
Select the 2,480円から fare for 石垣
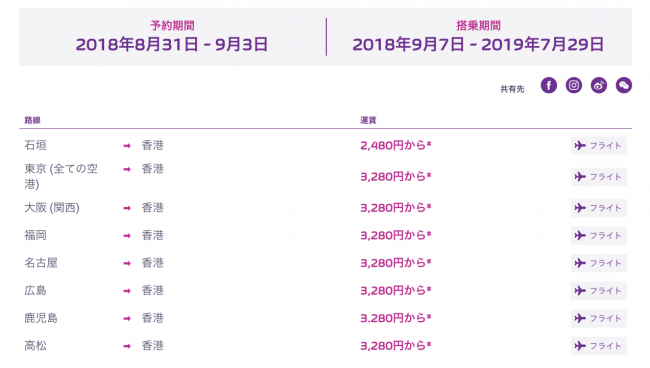pos(395,145)
